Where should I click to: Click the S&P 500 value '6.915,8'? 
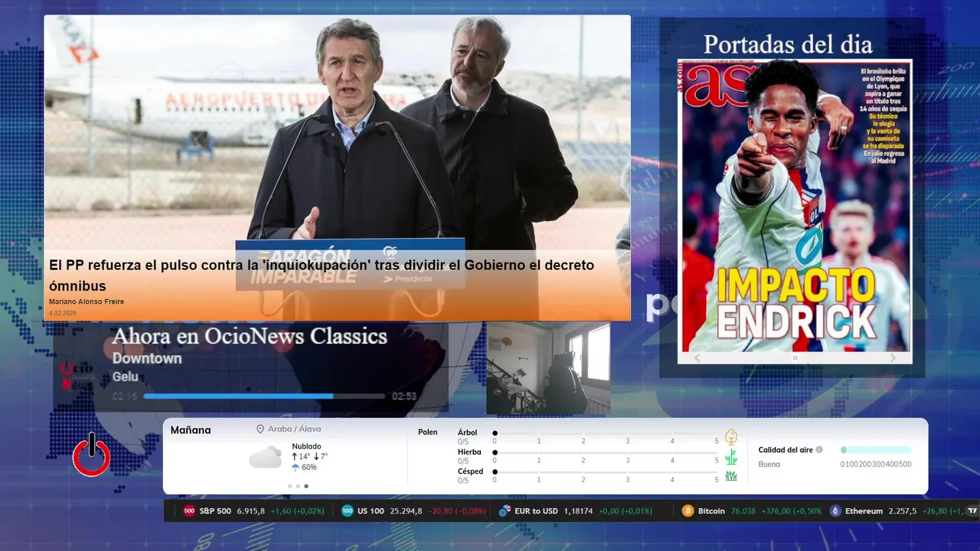tap(251, 511)
